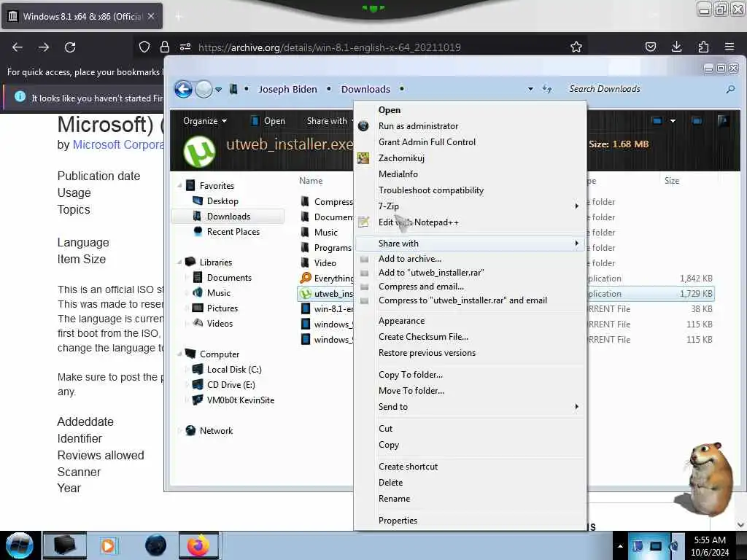Screen dimensions: 747x560
Task: Expand the Share with submenu
Action: tap(471, 244)
